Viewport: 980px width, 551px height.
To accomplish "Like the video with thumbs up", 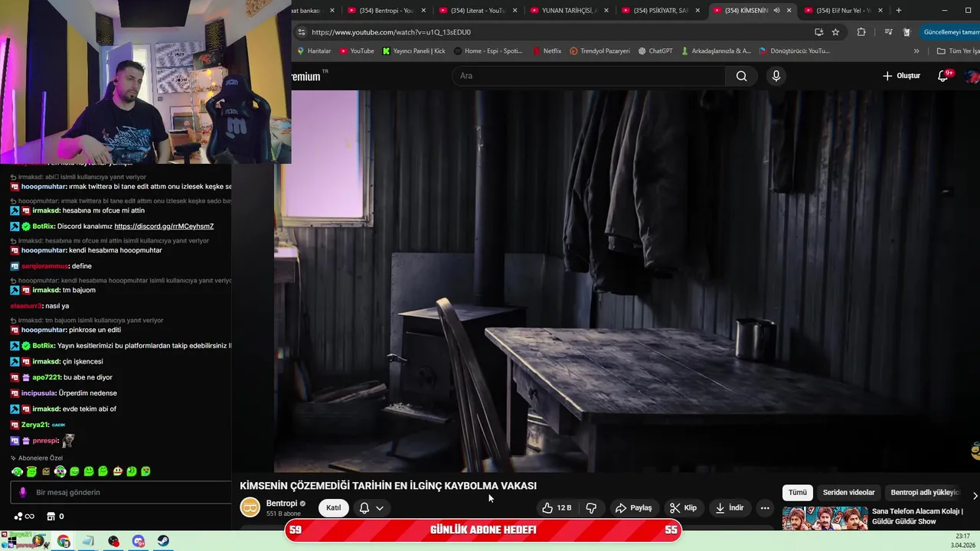I will point(557,508).
